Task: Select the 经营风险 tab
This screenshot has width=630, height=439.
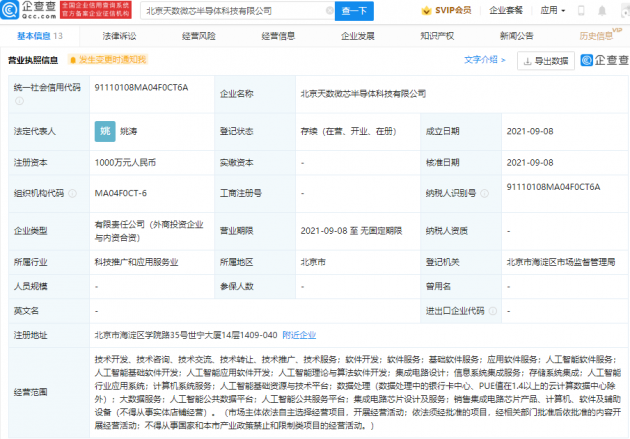Action: 198,35
